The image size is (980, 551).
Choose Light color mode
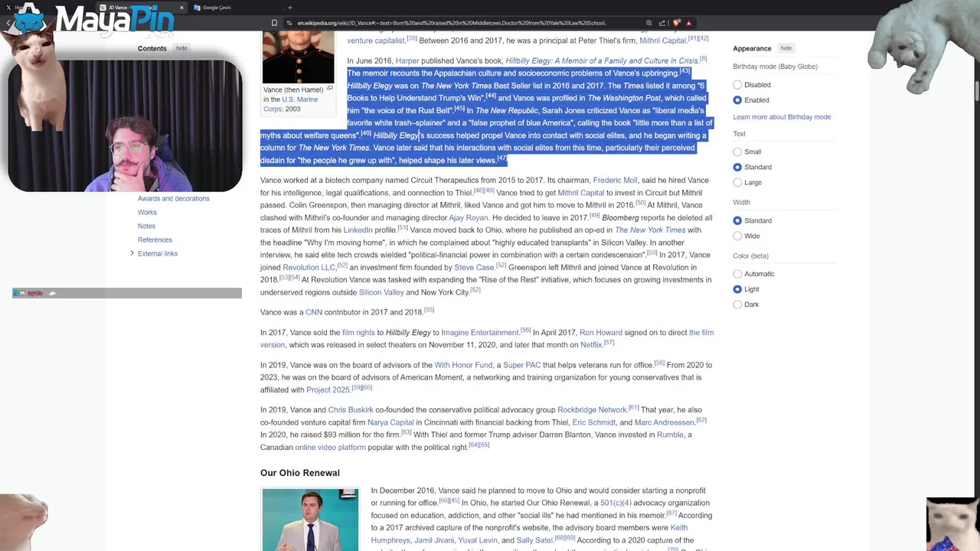pos(737,289)
